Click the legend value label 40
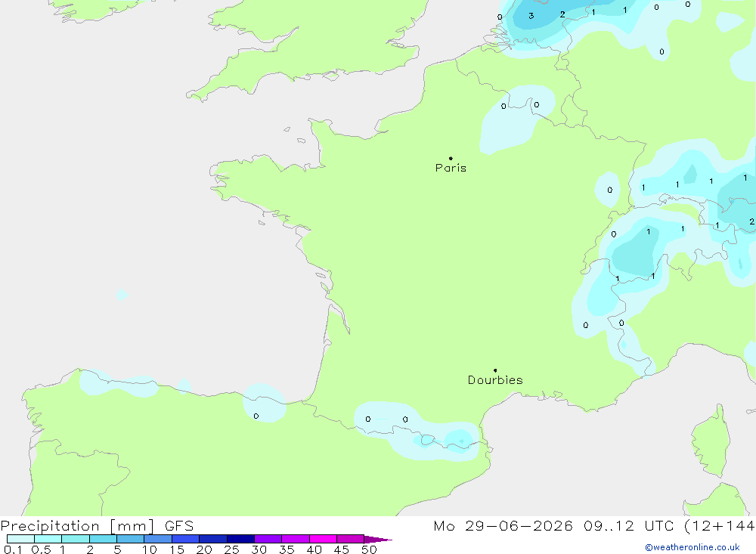This screenshot has height=554, width=756. 314,549
